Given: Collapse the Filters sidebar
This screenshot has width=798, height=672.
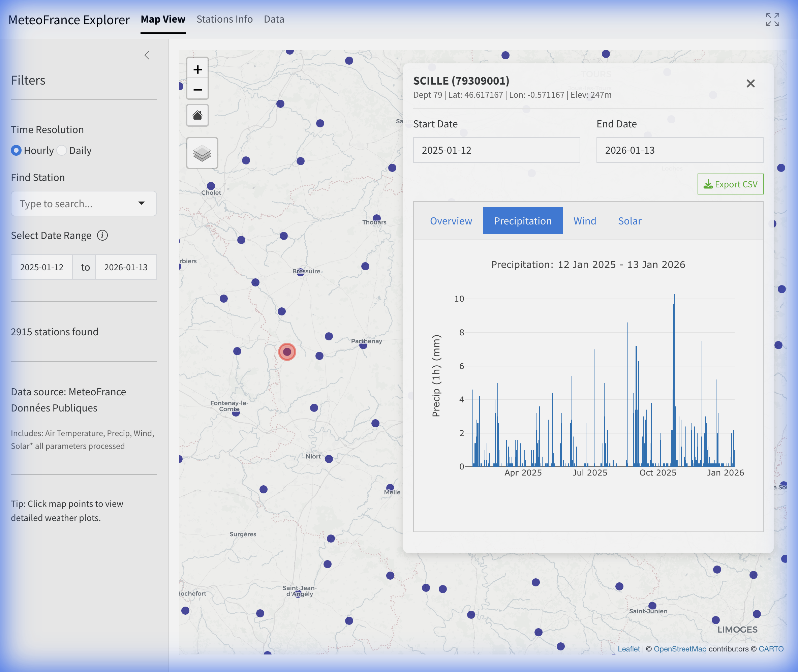Looking at the screenshot, I should pyautogui.click(x=147, y=56).
